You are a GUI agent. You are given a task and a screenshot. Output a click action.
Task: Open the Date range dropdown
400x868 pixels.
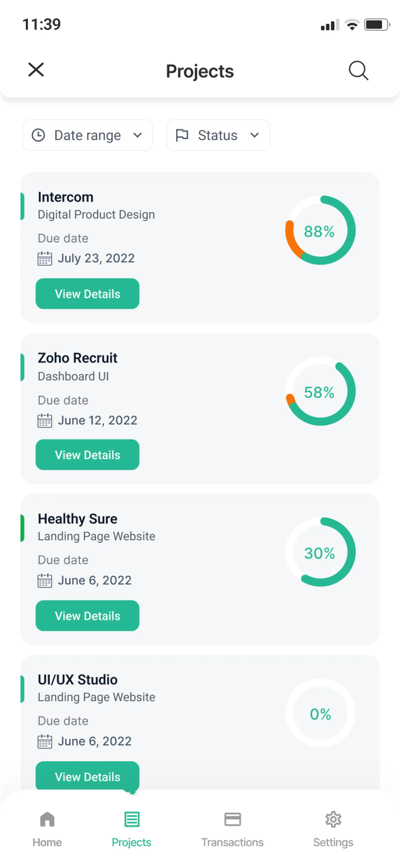click(87, 135)
